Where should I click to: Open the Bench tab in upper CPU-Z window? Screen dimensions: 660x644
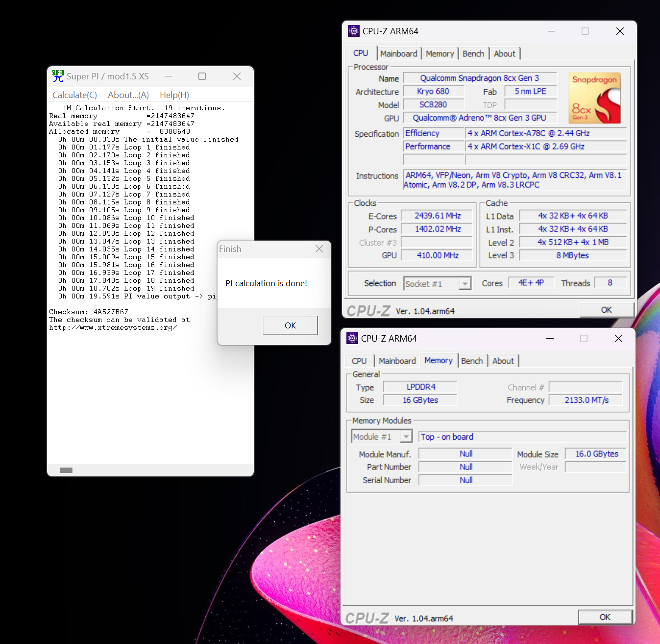coord(473,54)
